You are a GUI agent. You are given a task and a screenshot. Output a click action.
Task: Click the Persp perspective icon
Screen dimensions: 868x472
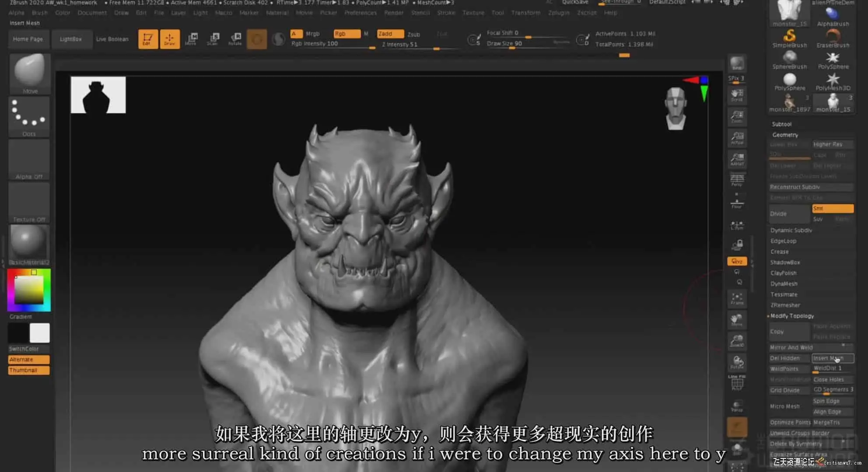[737, 180]
